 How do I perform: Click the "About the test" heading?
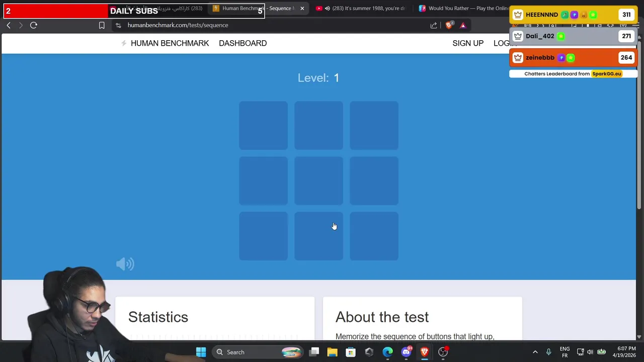click(x=382, y=317)
